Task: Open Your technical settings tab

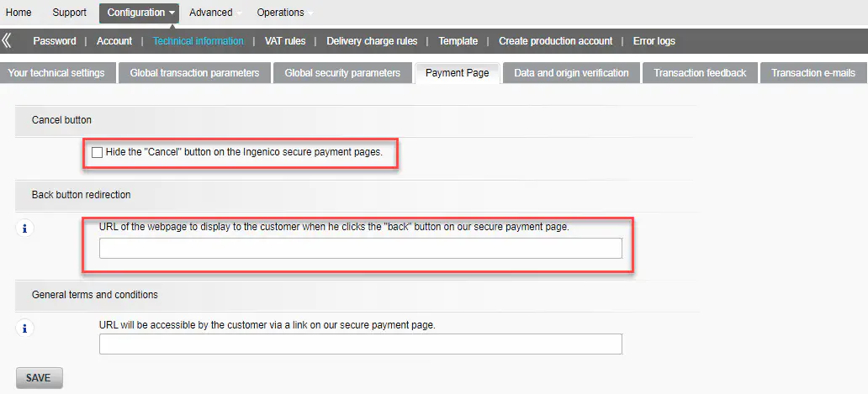Action: tap(56, 73)
